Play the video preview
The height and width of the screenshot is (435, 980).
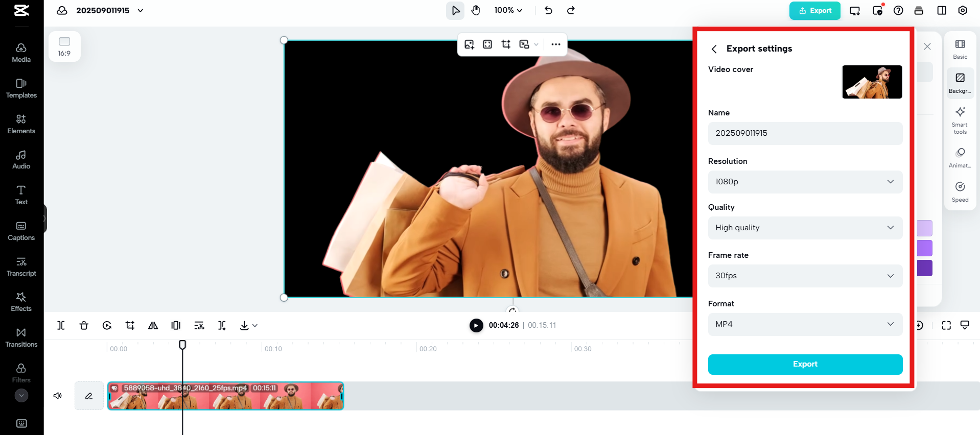click(x=476, y=325)
